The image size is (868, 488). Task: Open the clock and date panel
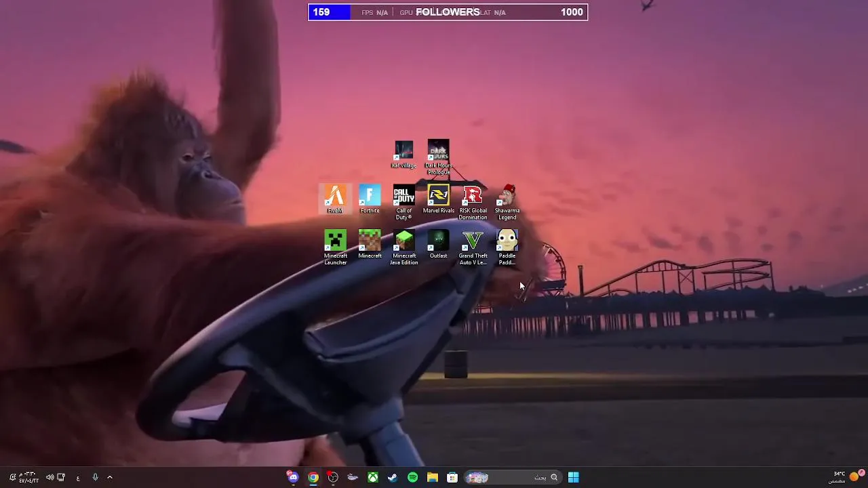(x=28, y=477)
